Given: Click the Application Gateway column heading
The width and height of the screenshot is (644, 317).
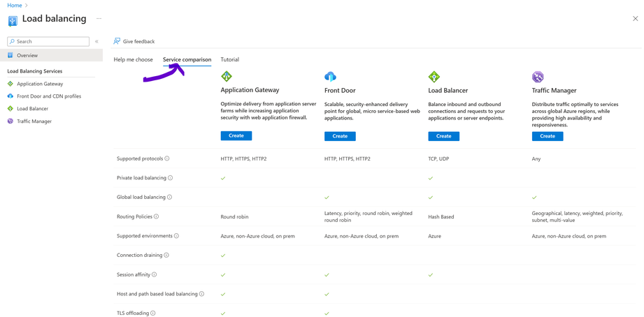Looking at the screenshot, I should [250, 90].
